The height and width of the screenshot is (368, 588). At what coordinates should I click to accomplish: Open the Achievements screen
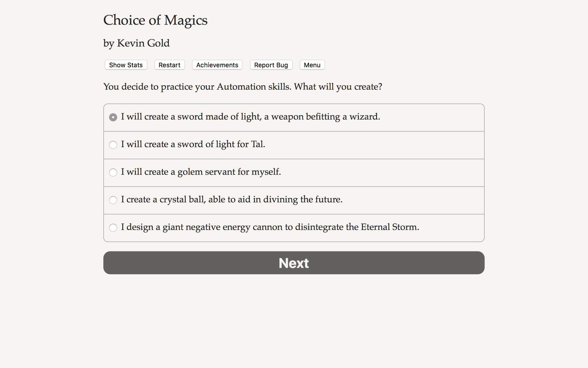click(217, 65)
